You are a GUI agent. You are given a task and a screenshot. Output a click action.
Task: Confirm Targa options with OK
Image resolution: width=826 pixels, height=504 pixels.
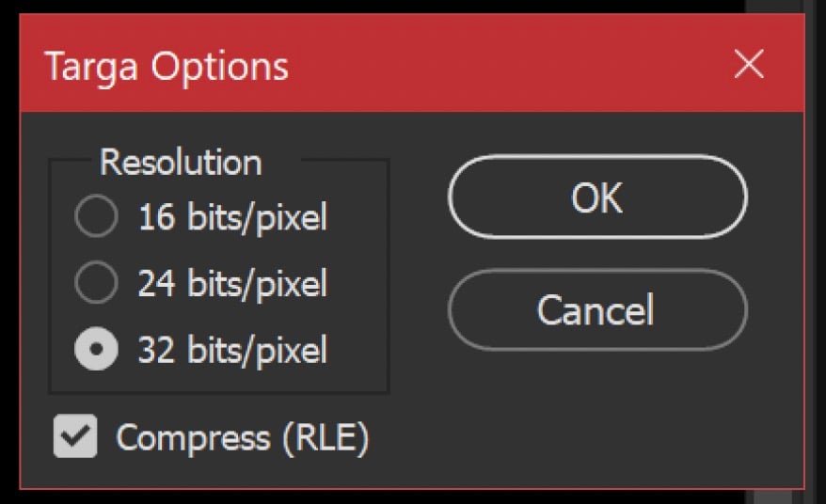click(x=597, y=198)
